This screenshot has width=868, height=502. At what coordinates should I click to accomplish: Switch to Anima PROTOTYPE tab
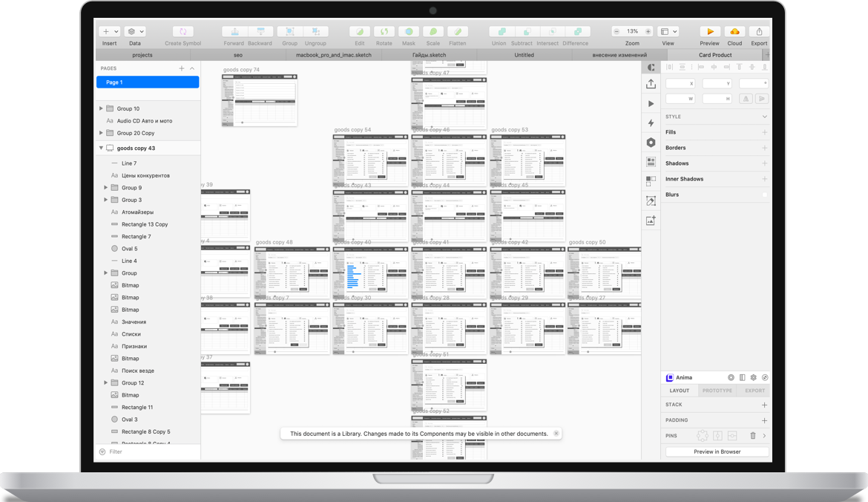tap(717, 391)
